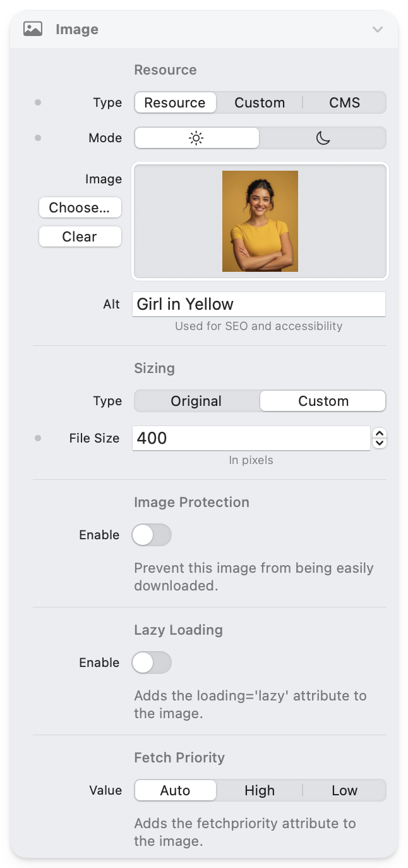Collapse the Image panel with the chevron
Viewport: 408px width, 868px height.
[x=378, y=29]
